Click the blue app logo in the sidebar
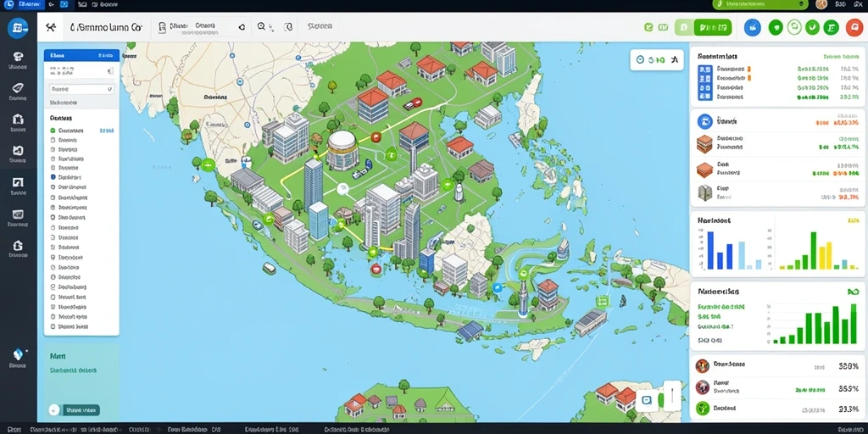 (x=18, y=28)
